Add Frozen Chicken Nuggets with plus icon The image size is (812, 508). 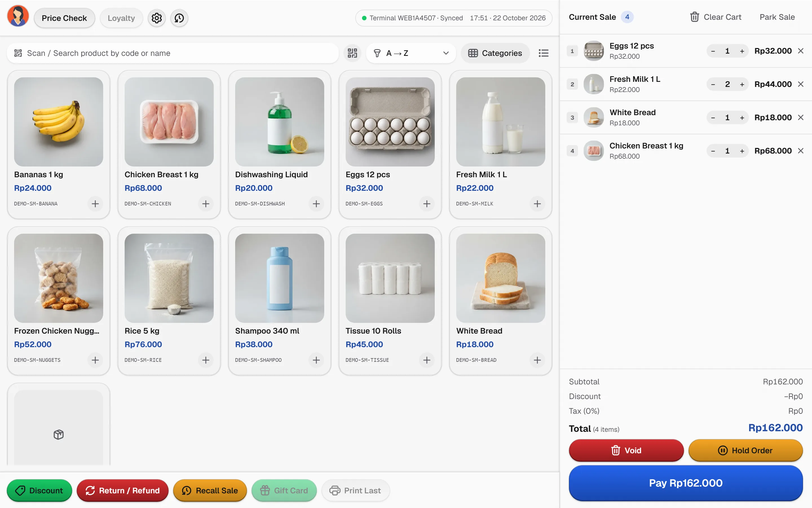pyautogui.click(x=95, y=360)
